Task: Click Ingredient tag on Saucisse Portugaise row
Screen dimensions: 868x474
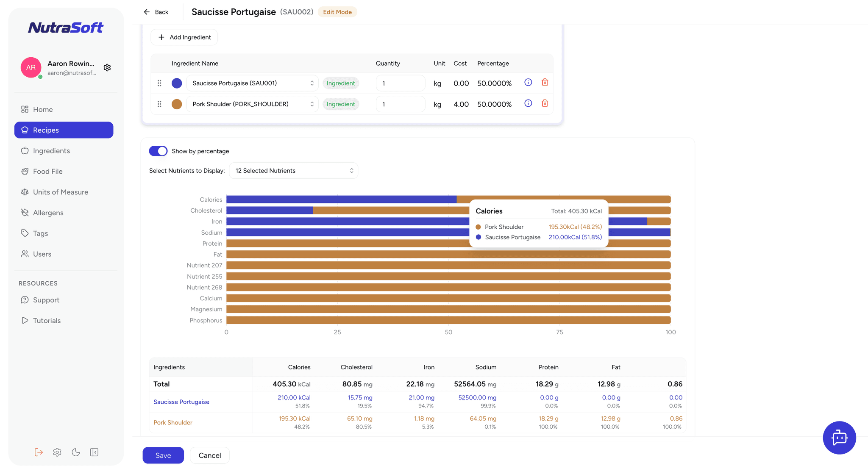Action: click(341, 83)
